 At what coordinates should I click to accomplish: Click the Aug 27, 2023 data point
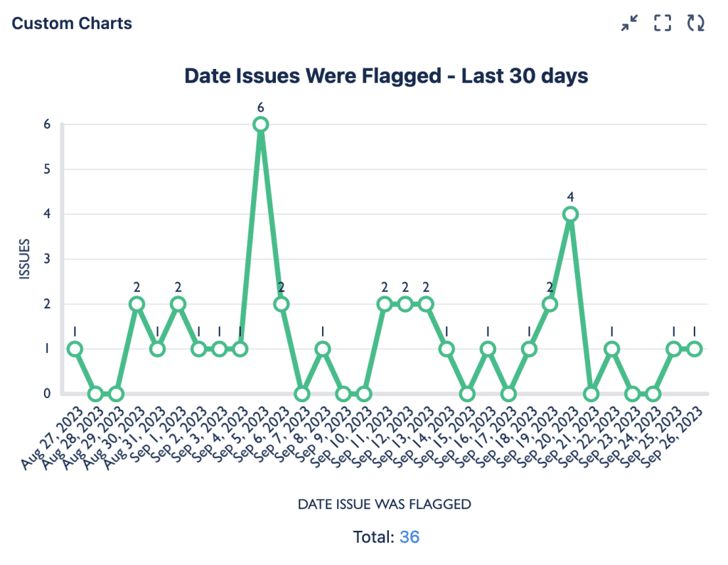tap(75, 349)
